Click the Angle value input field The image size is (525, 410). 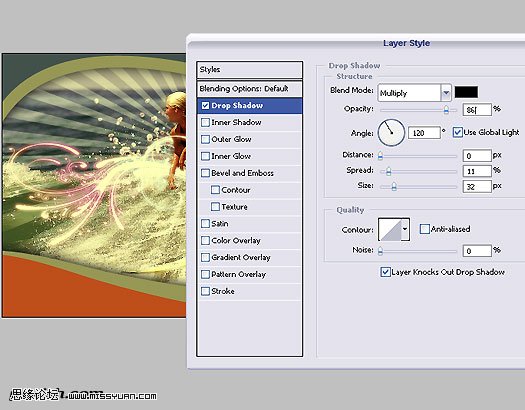424,133
